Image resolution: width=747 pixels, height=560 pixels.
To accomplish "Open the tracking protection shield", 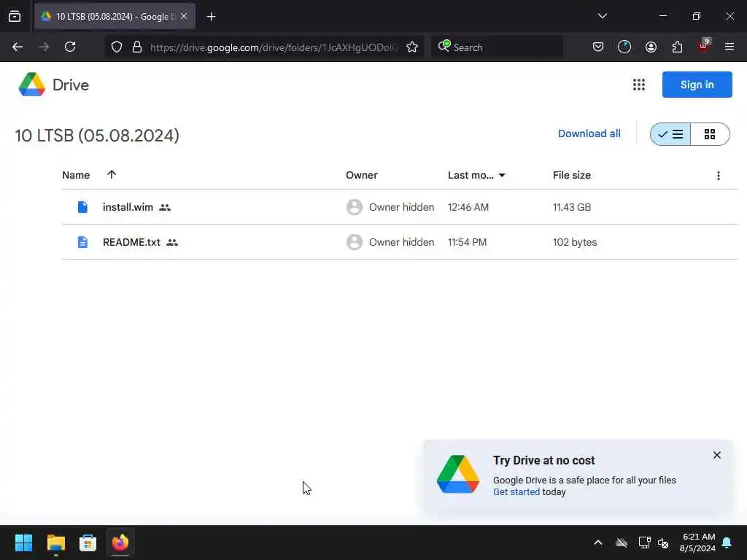I will coord(117,47).
